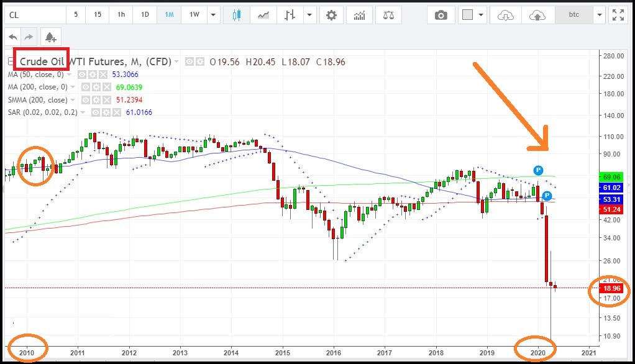
Task: Click the btc layout name button
Action: coord(574,15)
